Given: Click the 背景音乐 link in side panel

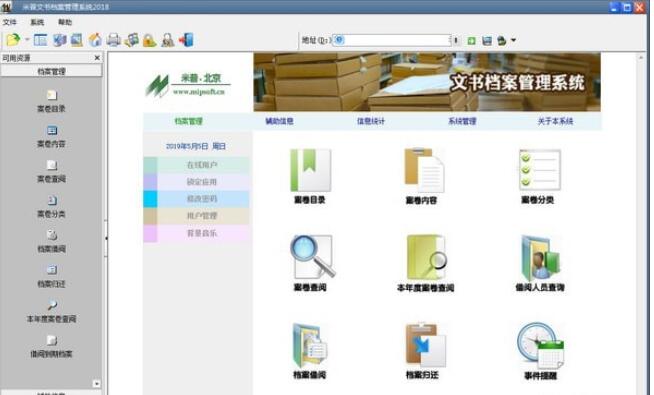Looking at the screenshot, I should click(x=202, y=233).
